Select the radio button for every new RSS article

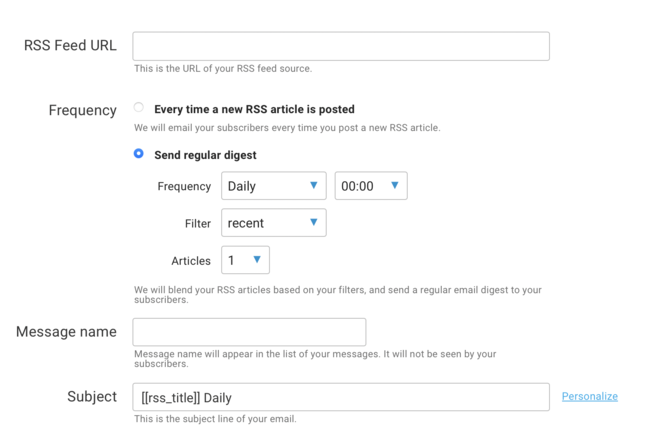click(139, 108)
